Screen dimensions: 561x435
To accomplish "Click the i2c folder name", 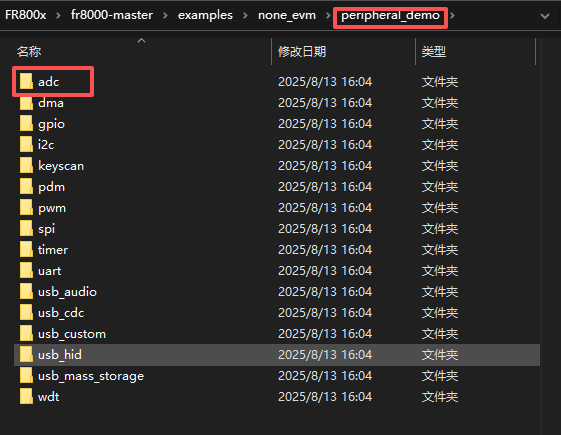I will click(x=46, y=145).
